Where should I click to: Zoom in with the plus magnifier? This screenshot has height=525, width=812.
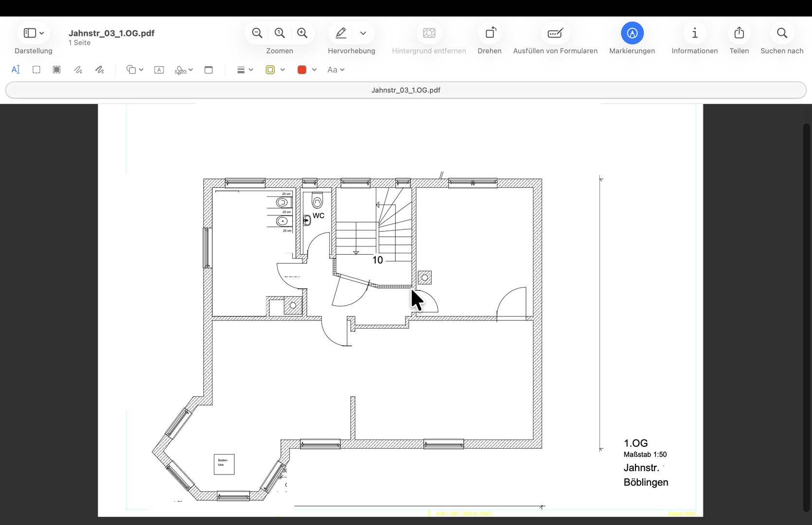[x=302, y=33]
